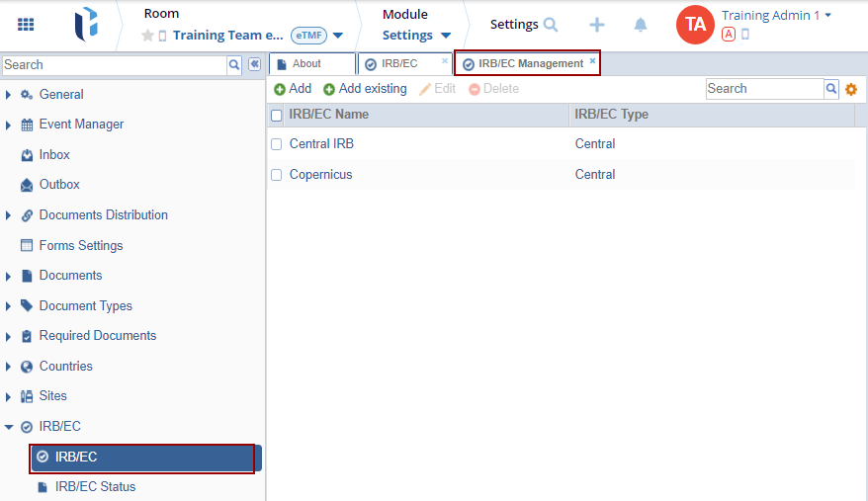Click the grid search magnifier button
The height and width of the screenshot is (501, 868).
[831, 89]
